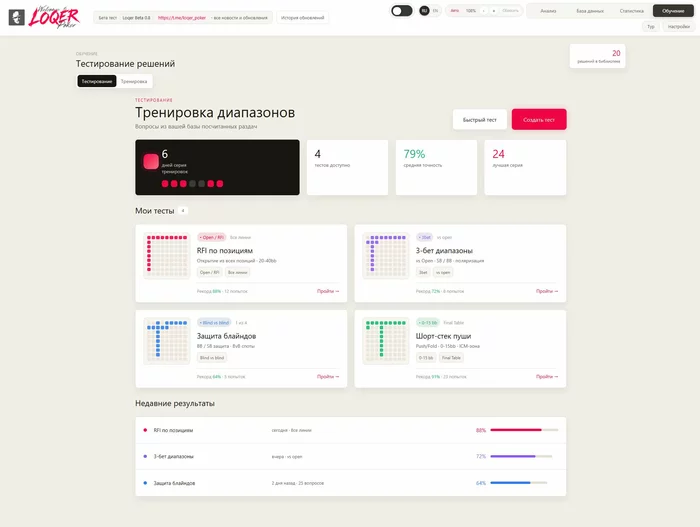This screenshot has height=527, width=700.
Task: Click the Создать тест button
Action: (x=539, y=120)
